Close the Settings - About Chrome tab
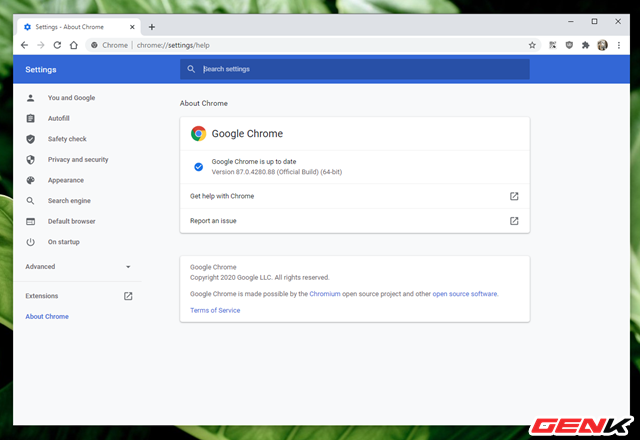This screenshot has height=440, width=640. (132, 27)
